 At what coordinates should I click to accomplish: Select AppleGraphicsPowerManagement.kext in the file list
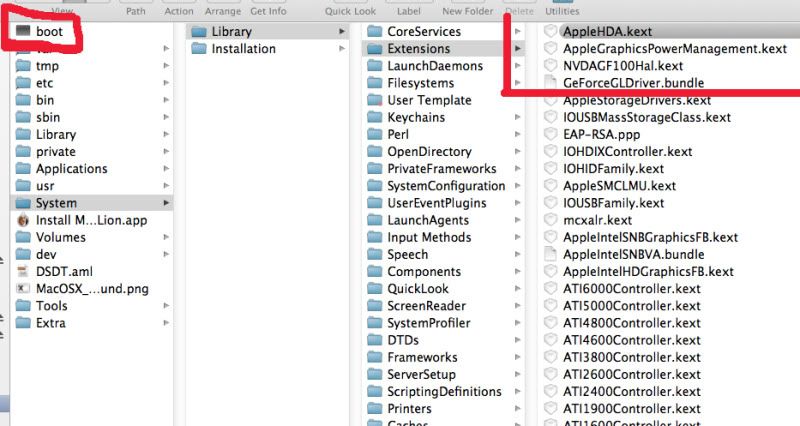[x=674, y=48]
